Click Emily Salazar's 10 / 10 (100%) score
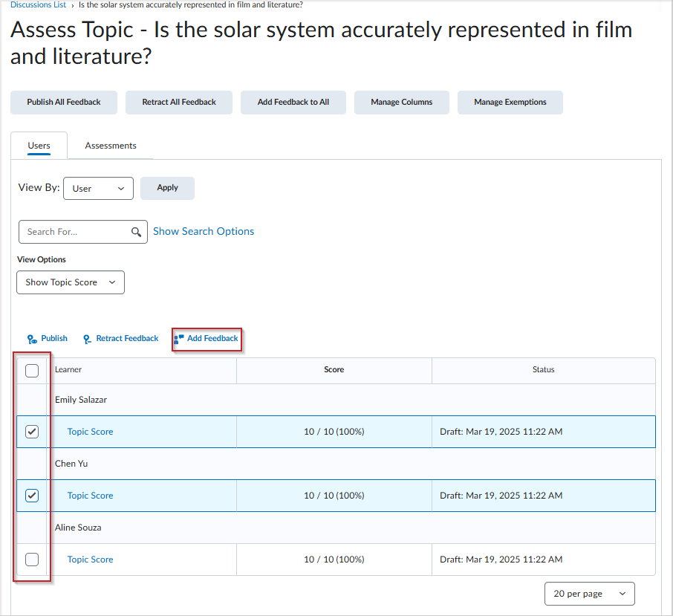The width and height of the screenshot is (673, 616). (334, 432)
